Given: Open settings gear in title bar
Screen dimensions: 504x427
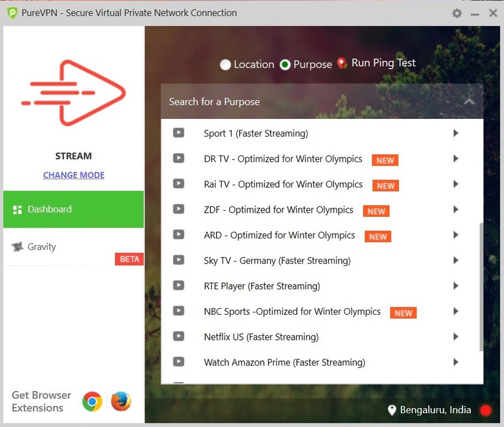Looking at the screenshot, I should [x=457, y=13].
